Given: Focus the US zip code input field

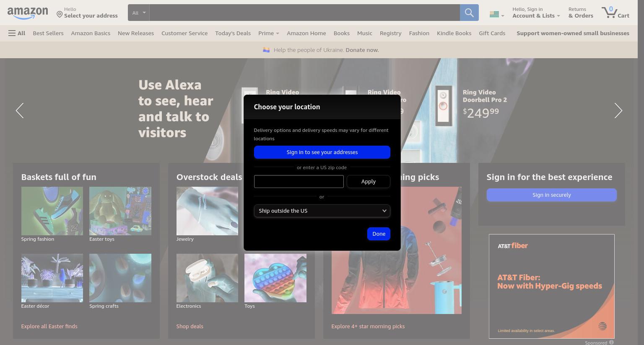Looking at the screenshot, I should pos(299,181).
